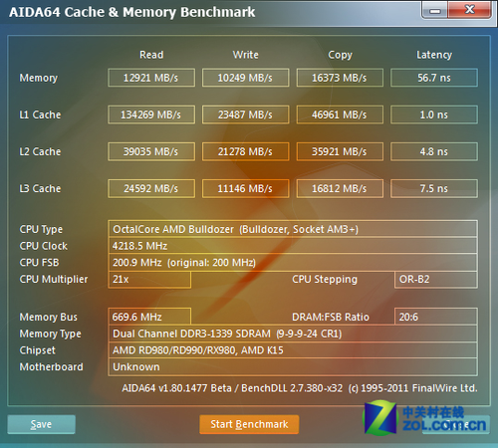Image resolution: width=498 pixels, height=448 pixels.
Task: Close the AIDA64 benchmark window
Action: (470, 10)
